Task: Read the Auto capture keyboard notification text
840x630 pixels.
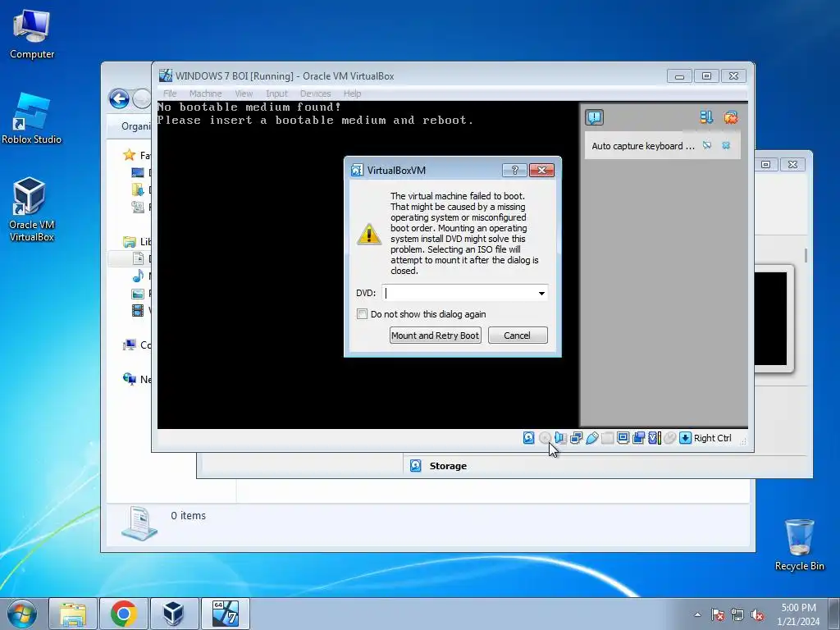Action: coord(643,146)
